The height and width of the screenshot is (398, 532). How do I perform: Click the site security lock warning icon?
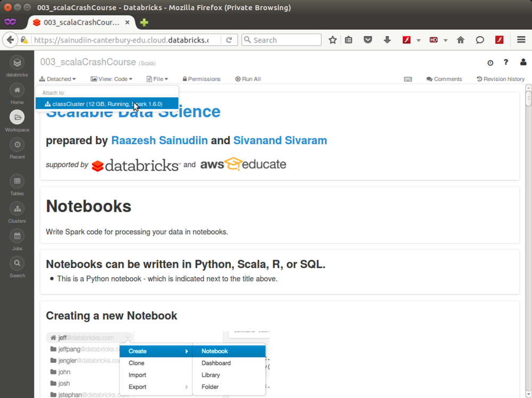pyautogui.click(x=24, y=40)
